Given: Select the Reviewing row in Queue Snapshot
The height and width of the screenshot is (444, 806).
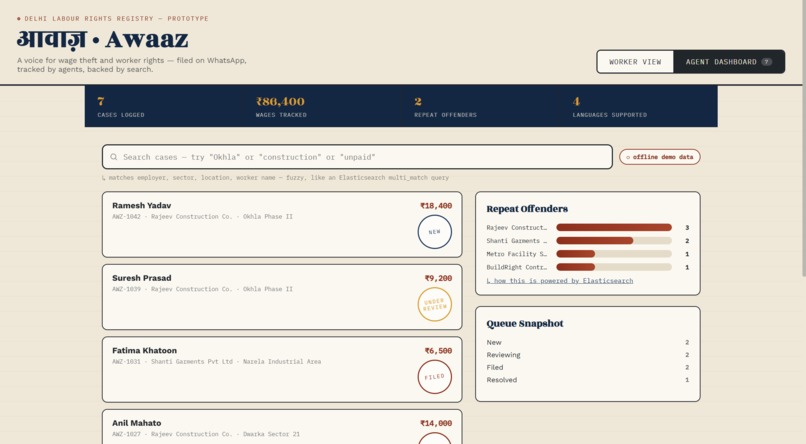Looking at the screenshot, I should 588,355.
